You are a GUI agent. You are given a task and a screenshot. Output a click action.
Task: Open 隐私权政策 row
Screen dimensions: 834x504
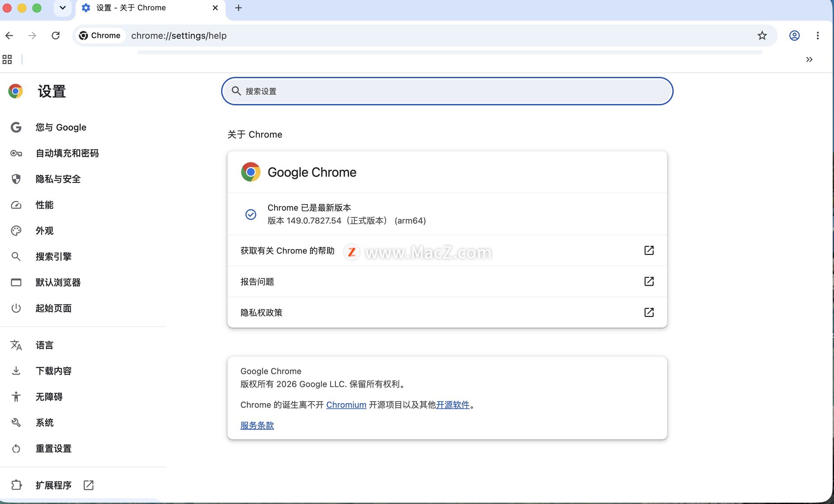coord(447,313)
